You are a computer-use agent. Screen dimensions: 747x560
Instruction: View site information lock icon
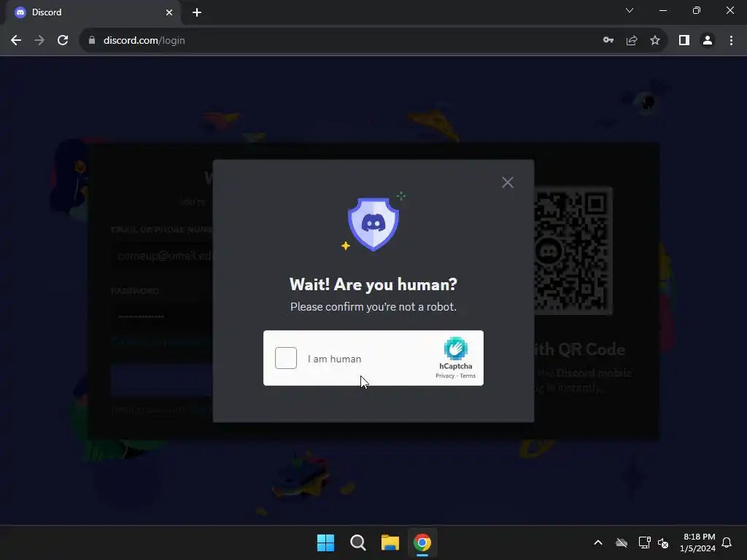click(x=92, y=41)
